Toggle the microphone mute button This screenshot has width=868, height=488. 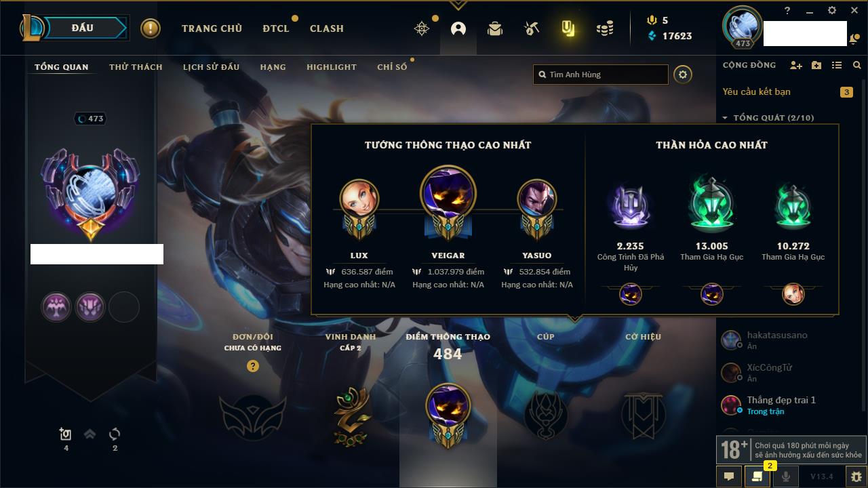[x=785, y=476]
